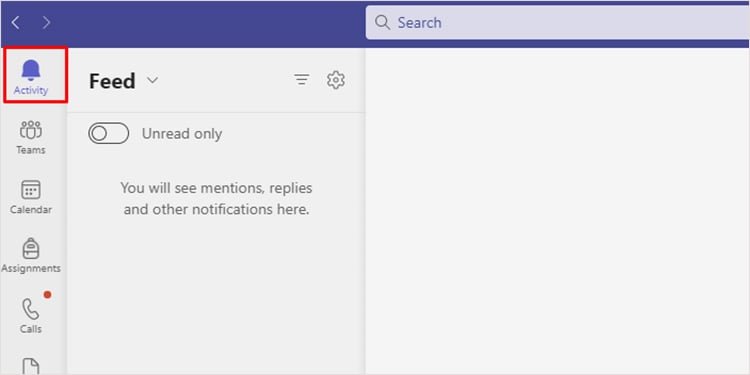Image resolution: width=750 pixels, height=375 pixels.
Task: Click the 'You will see mentions' message
Action: 216,199
